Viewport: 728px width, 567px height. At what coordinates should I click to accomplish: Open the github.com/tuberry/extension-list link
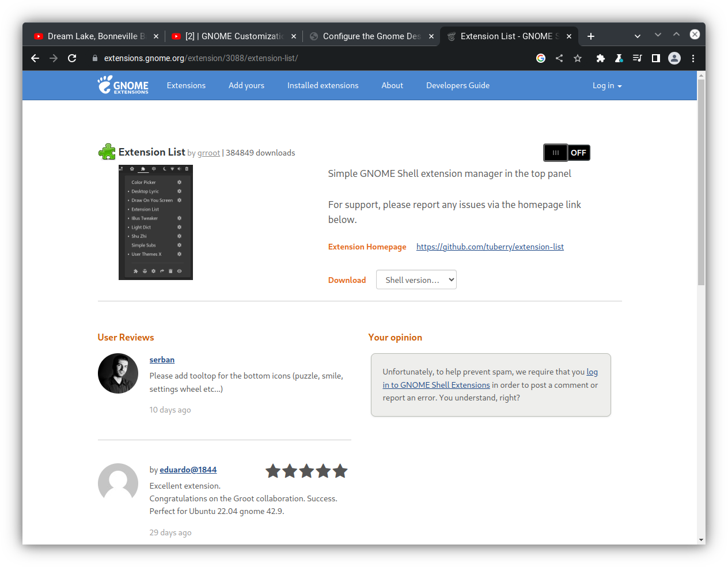point(490,247)
